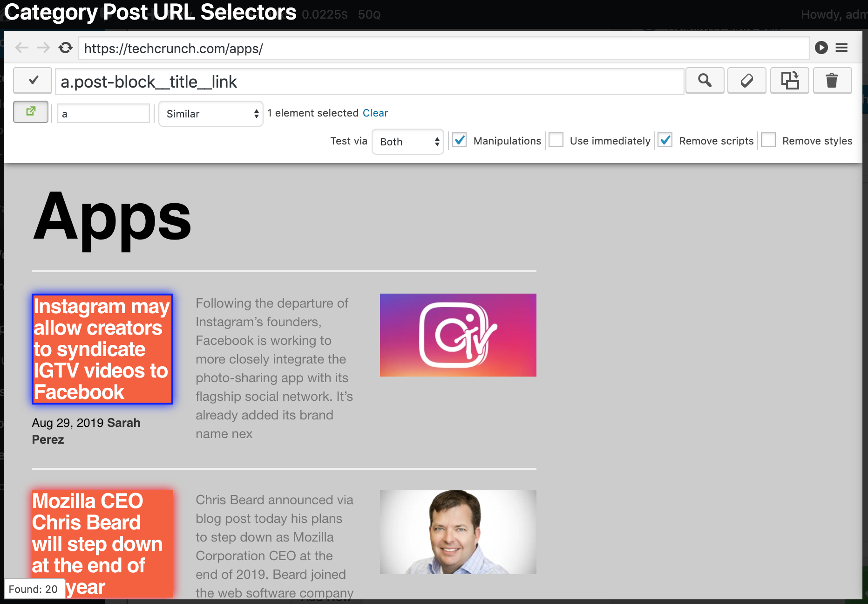Click the play/go button beside URL bar

click(x=821, y=48)
